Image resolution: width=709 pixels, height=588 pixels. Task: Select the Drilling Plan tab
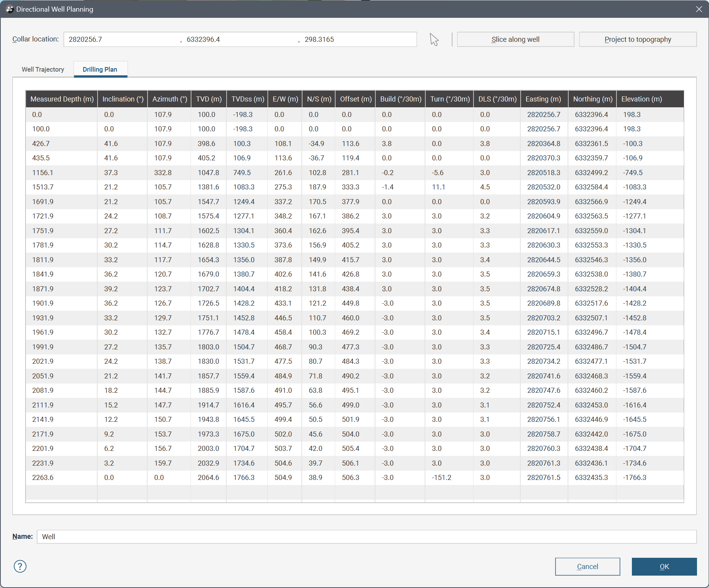[100, 69]
